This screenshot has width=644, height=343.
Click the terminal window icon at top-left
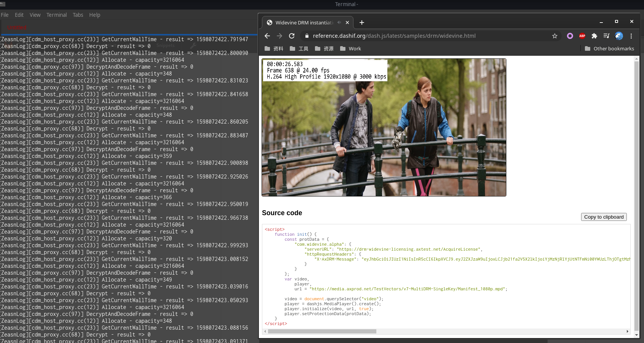click(3, 4)
